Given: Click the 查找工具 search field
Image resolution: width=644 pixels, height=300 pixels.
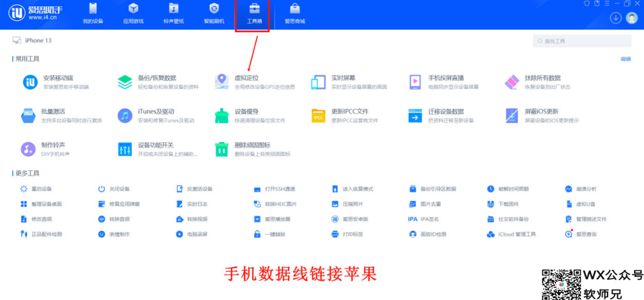Looking at the screenshot, I should [x=582, y=41].
